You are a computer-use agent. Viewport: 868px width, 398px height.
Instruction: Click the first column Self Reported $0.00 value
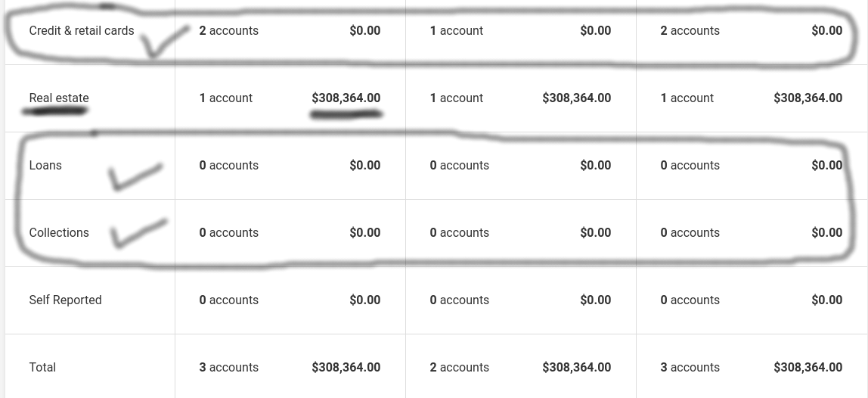pyautogui.click(x=364, y=300)
